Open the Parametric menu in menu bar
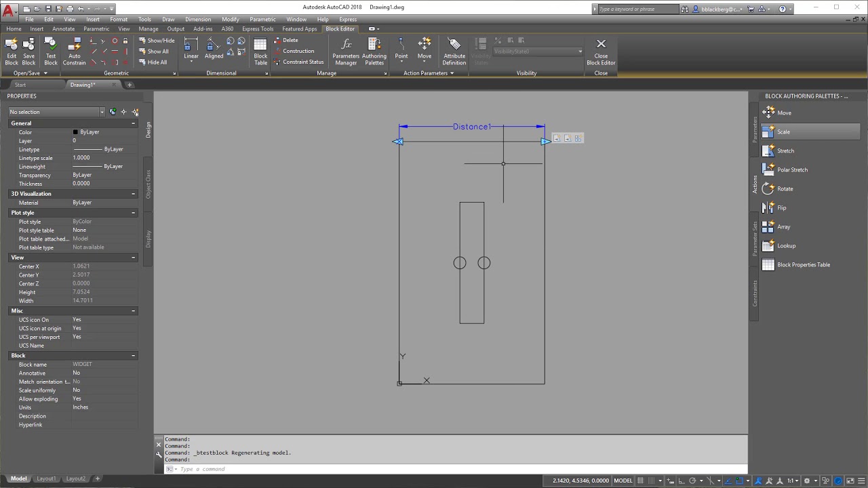 coord(262,19)
